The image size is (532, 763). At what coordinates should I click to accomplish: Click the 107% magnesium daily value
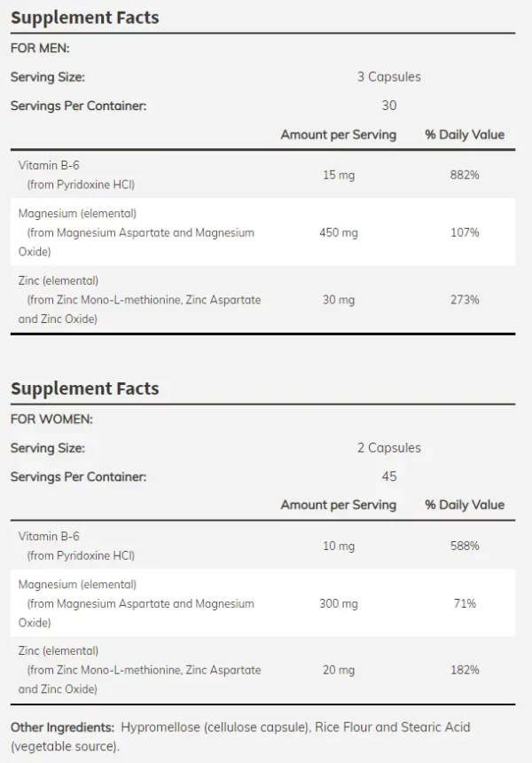(x=465, y=232)
